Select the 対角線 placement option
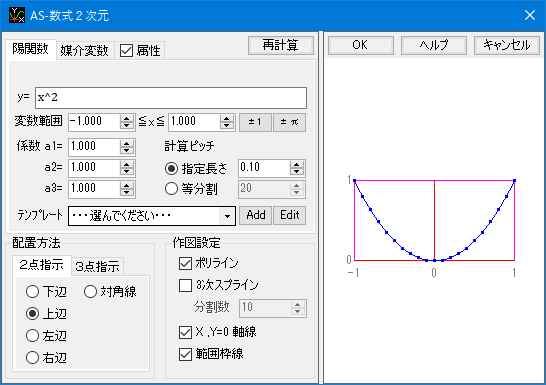 pos(90,292)
